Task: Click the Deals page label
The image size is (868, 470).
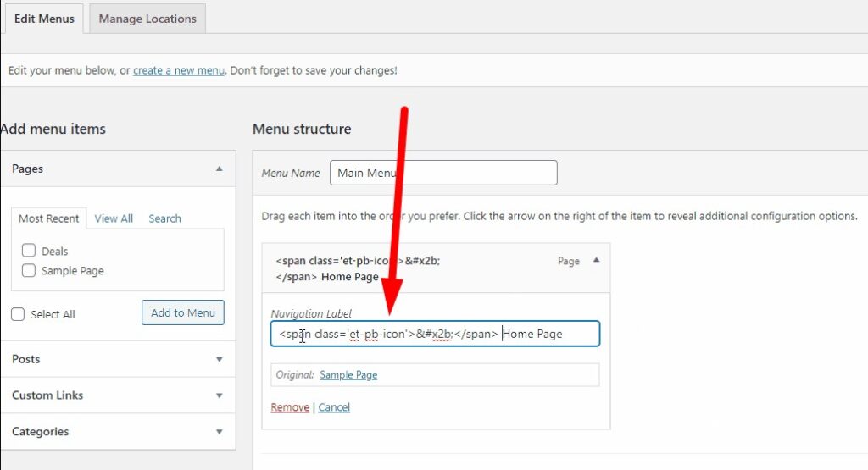Action: [55, 251]
